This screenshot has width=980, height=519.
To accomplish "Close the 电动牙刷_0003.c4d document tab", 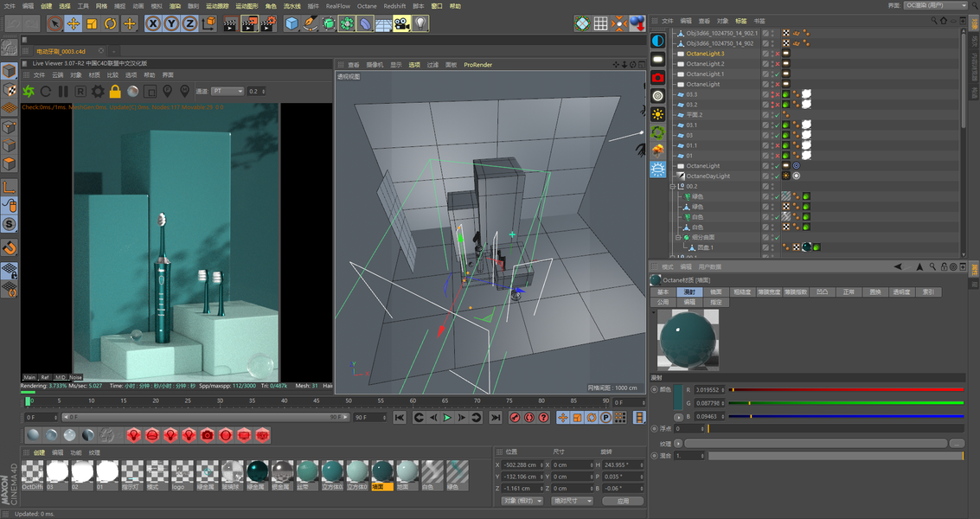I will pos(101,51).
